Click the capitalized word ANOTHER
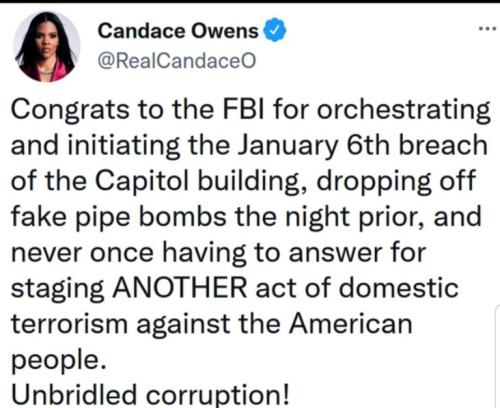This screenshot has height=408, width=500. click(180, 287)
